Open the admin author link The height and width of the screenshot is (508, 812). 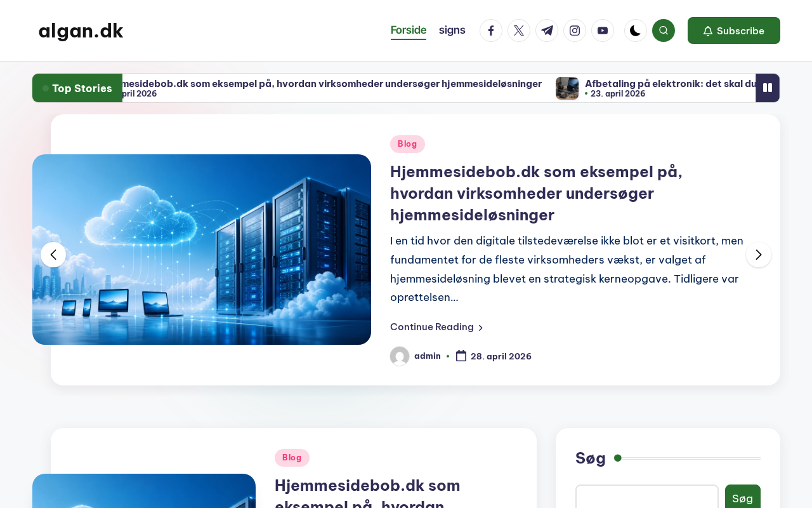[428, 356]
